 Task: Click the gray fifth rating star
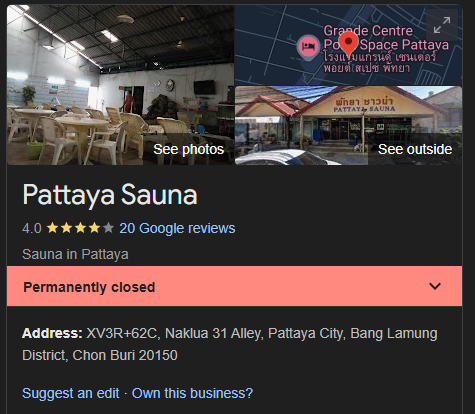108,228
